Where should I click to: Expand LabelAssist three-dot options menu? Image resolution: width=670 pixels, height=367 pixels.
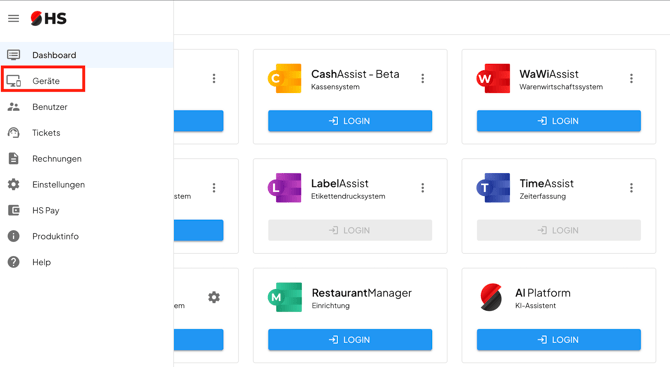(423, 188)
